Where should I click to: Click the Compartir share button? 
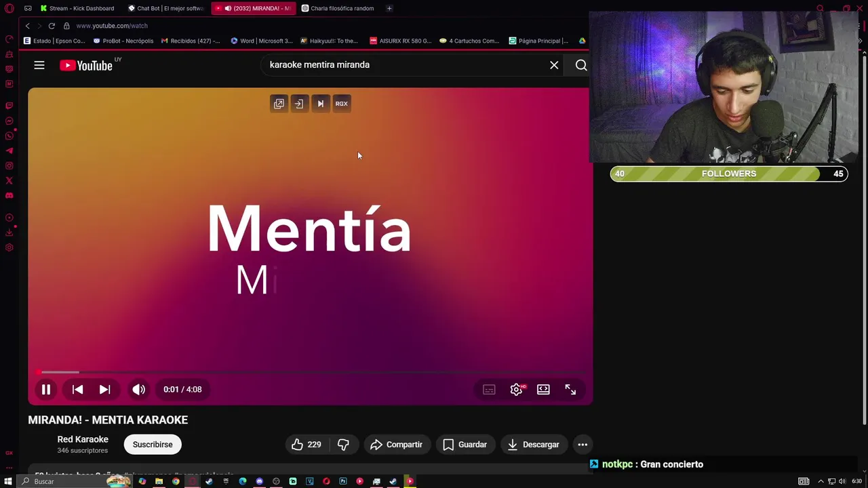[397, 445]
